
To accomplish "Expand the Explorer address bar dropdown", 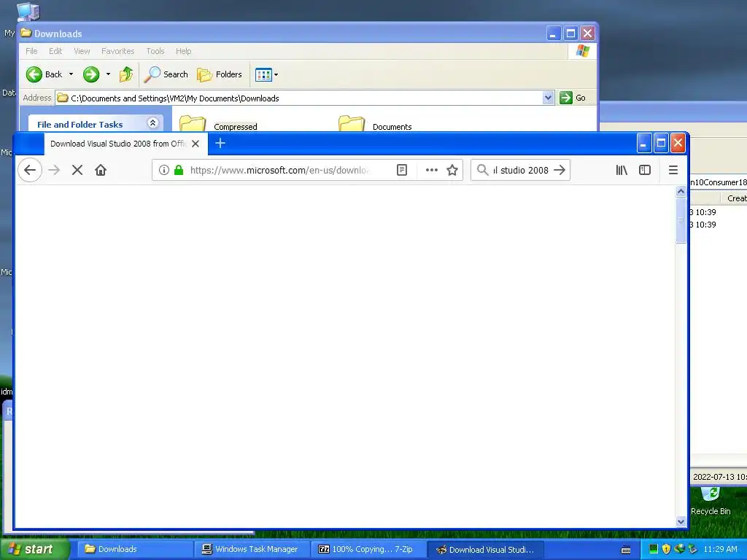I will tap(549, 98).
